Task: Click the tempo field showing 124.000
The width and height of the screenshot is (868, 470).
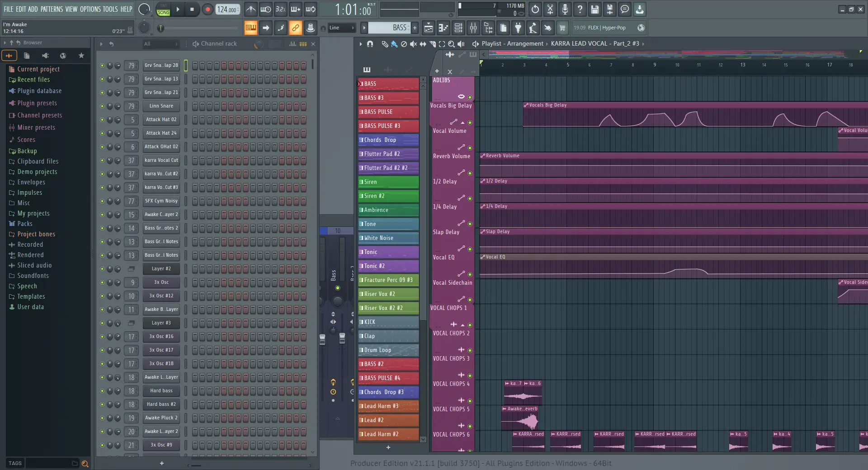Action: coord(227,9)
